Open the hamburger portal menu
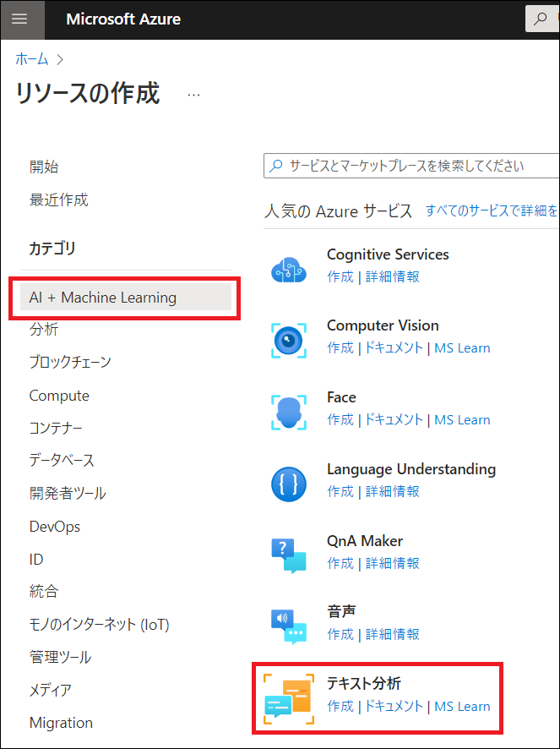 click(20, 19)
